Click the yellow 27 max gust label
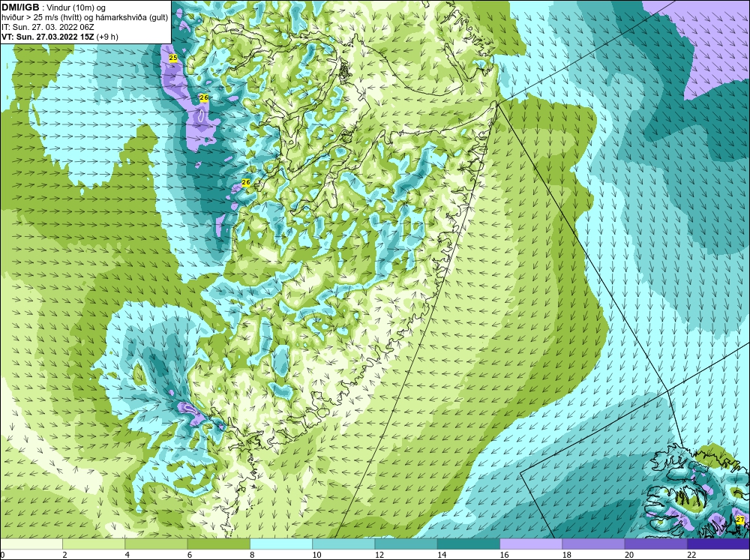The height and width of the screenshot is (560, 750). (740, 520)
